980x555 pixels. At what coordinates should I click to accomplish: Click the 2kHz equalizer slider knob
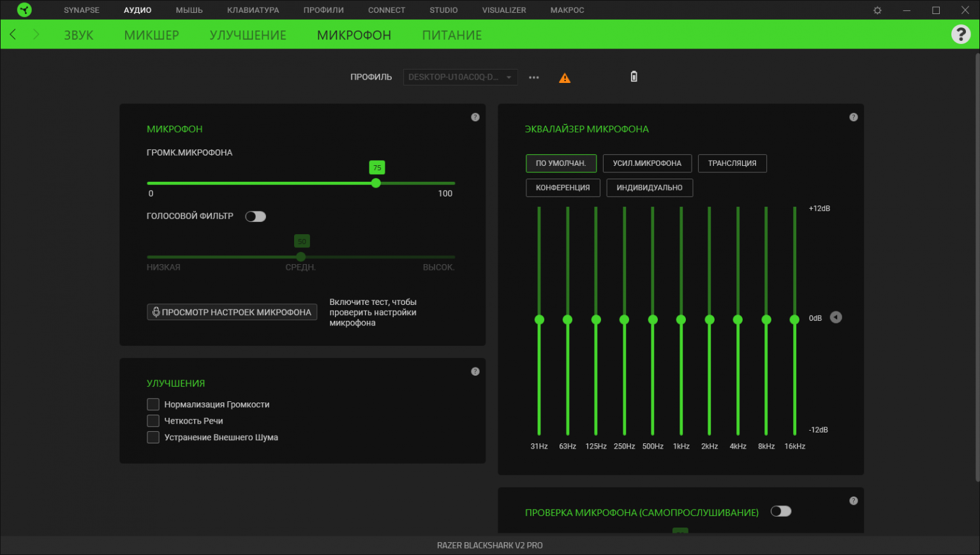(x=709, y=320)
